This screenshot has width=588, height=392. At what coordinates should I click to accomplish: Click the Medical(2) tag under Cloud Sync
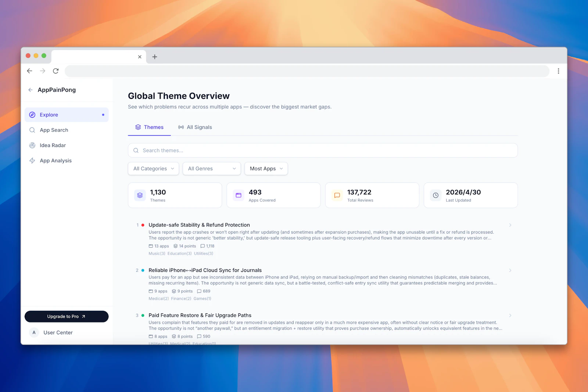click(159, 299)
